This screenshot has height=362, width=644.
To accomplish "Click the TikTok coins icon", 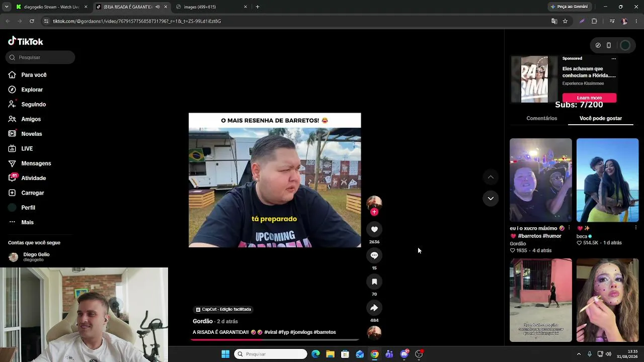I will click(x=598, y=45).
